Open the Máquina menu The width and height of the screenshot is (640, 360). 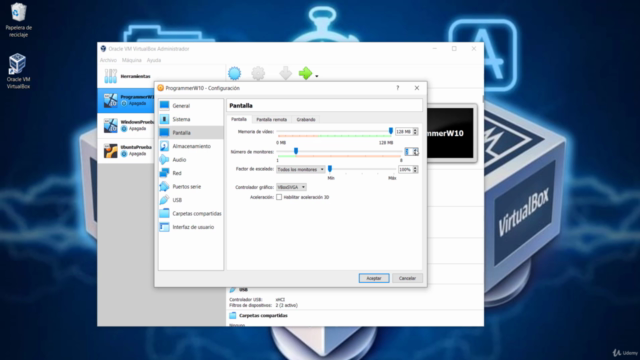click(x=131, y=60)
